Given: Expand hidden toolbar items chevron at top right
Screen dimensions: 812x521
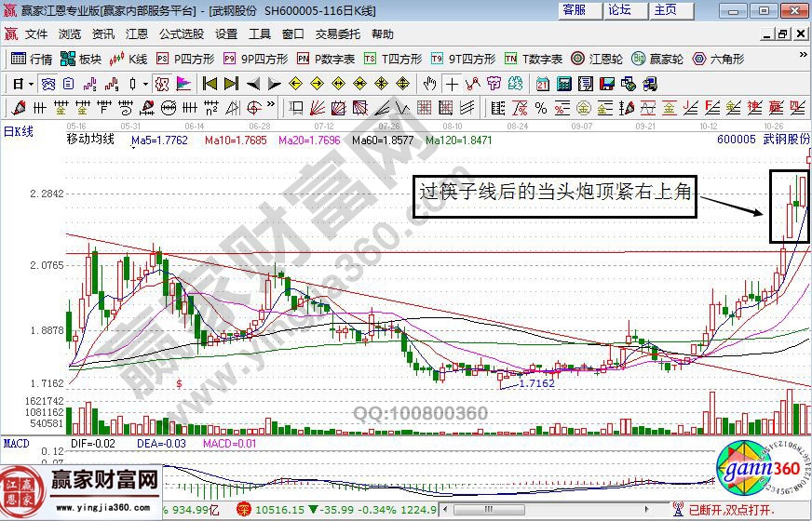Looking at the screenshot, I should coord(802,59).
